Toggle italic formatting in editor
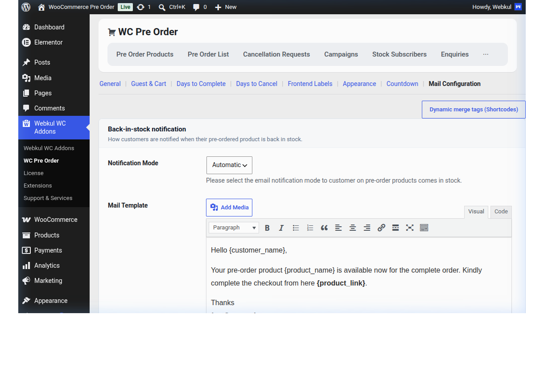The image size is (544, 392). tap(281, 228)
